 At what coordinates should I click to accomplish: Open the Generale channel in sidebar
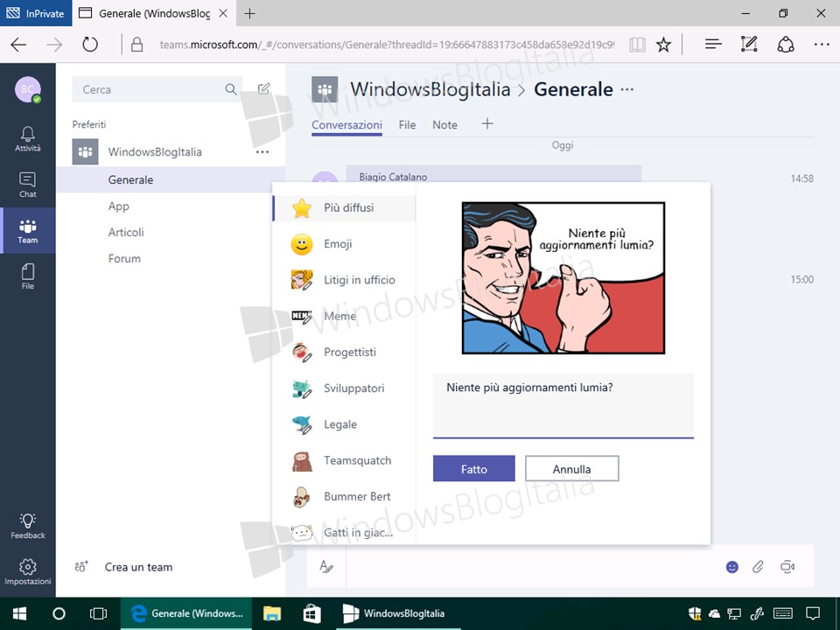tap(171, 180)
